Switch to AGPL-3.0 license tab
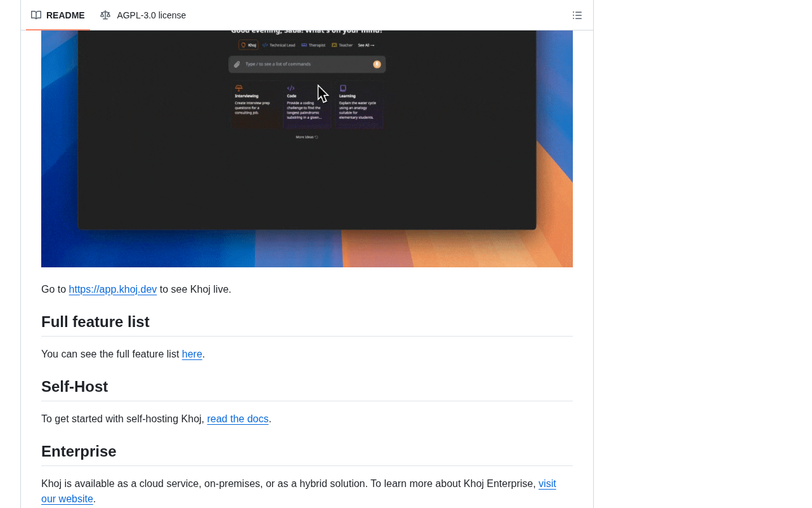812x508 pixels. pos(143,15)
